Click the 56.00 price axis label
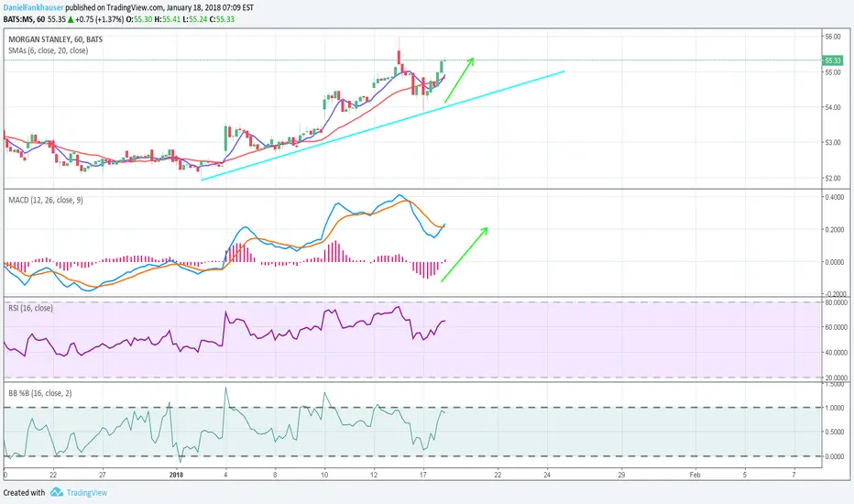Screen dimensions: 854x504 (x=833, y=37)
